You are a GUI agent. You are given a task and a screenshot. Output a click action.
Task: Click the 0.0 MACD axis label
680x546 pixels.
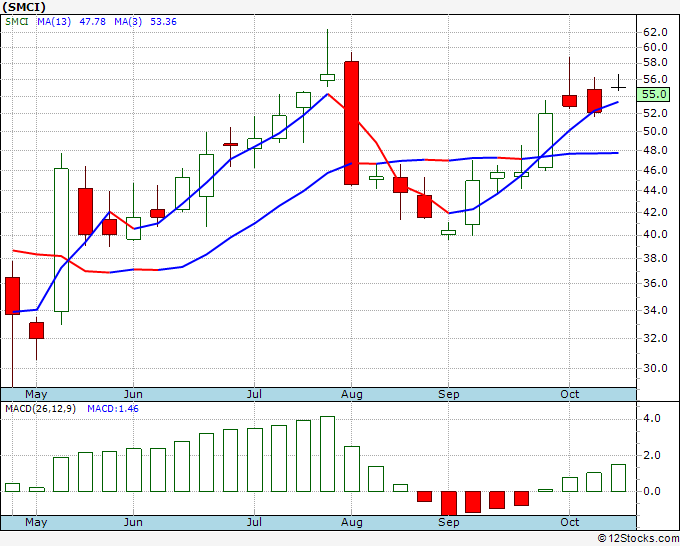point(652,491)
